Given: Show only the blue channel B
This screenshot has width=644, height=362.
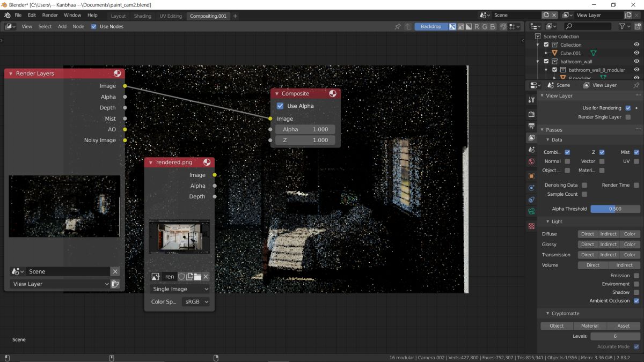Looking at the screenshot, I should [x=493, y=26].
